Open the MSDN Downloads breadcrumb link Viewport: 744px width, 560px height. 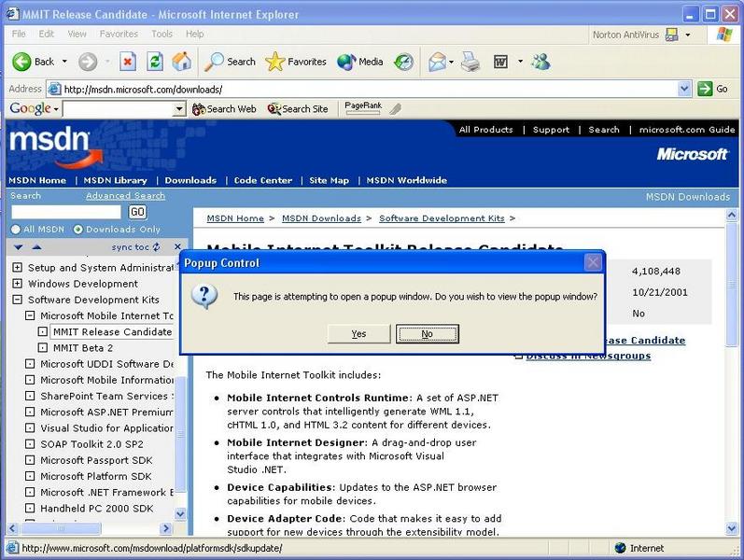[x=322, y=218]
